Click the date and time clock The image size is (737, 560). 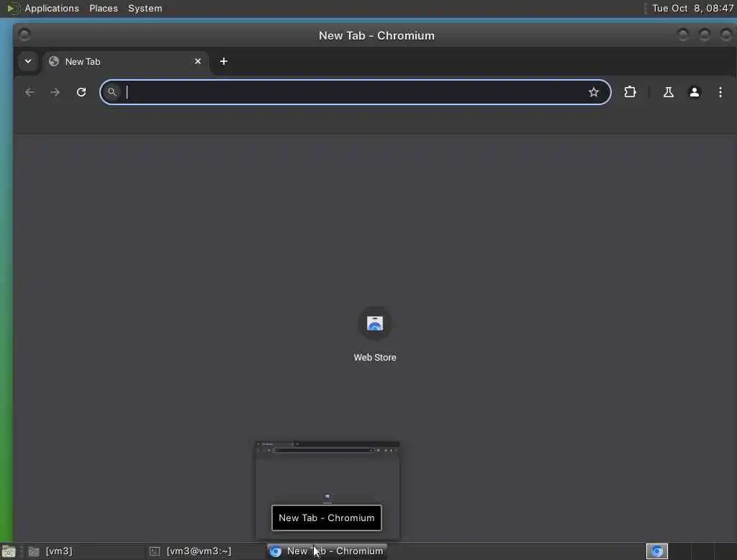click(x=692, y=9)
